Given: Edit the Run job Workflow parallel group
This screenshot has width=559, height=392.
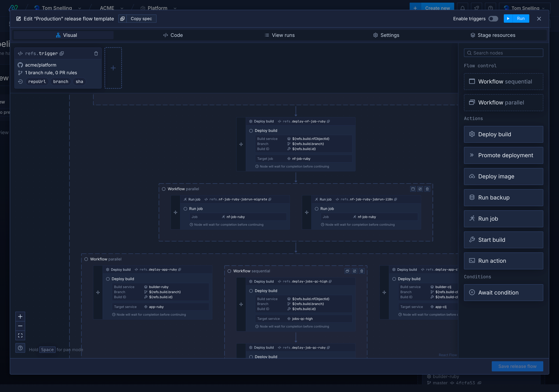Looking at the screenshot, I should (x=420, y=189).
